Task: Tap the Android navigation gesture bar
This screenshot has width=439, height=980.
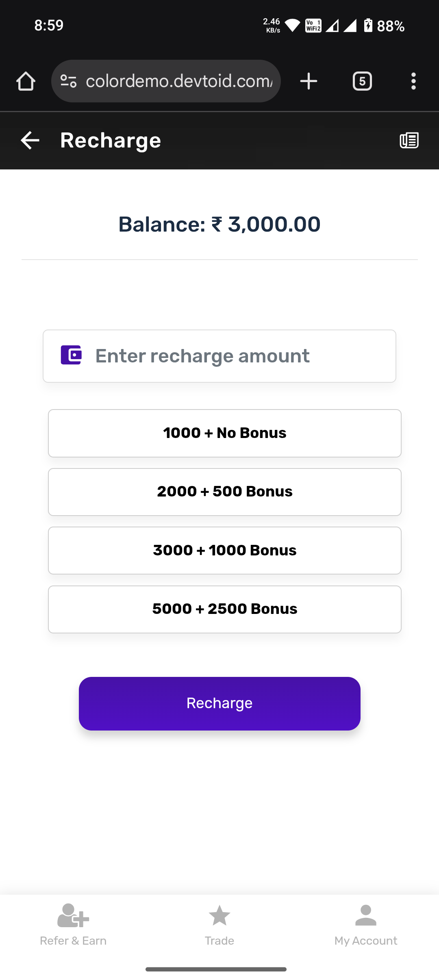Action: click(x=216, y=969)
